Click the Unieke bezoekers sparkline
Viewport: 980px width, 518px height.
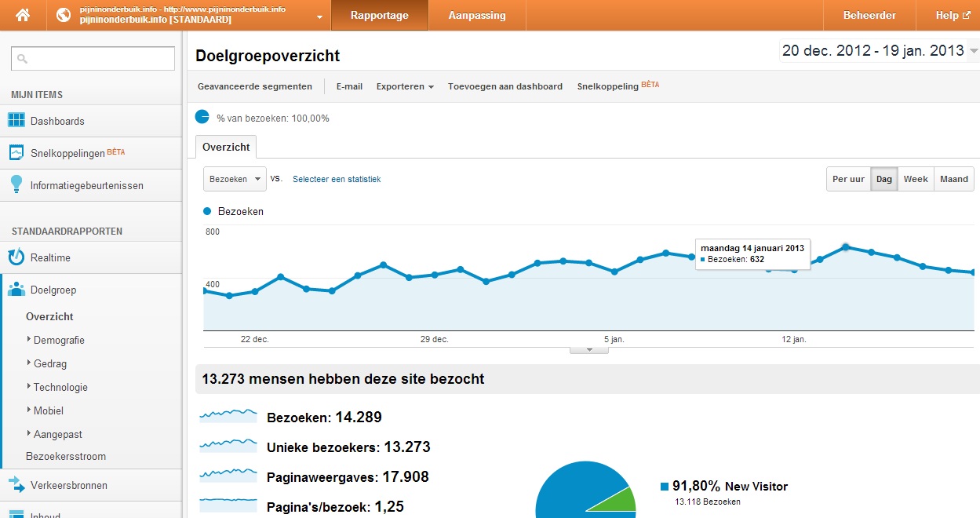(x=228, y=445)
